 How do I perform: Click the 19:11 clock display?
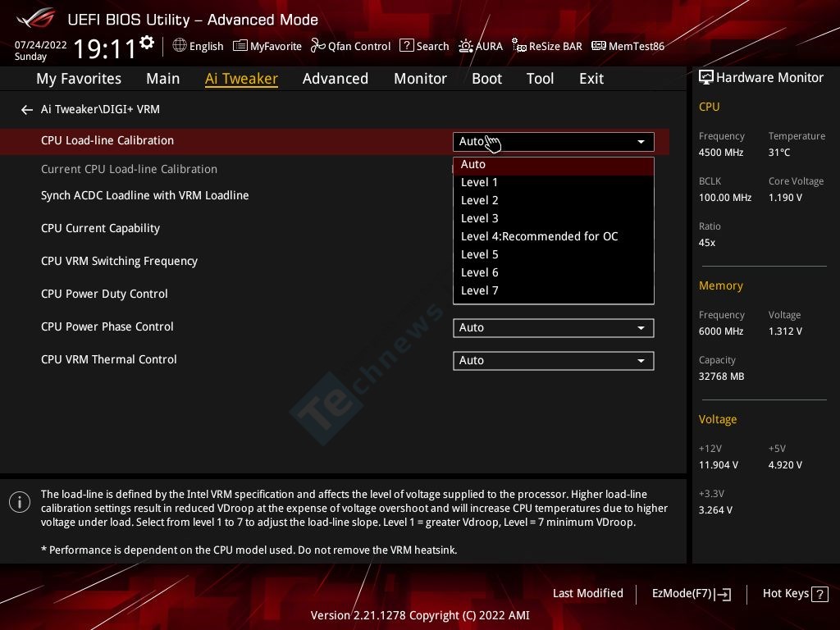[x=104, y=48]
